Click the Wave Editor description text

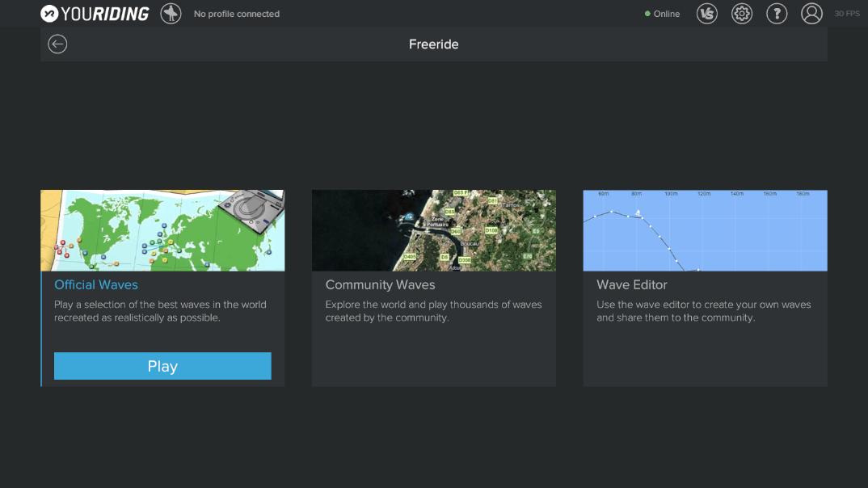click(703, 311)
